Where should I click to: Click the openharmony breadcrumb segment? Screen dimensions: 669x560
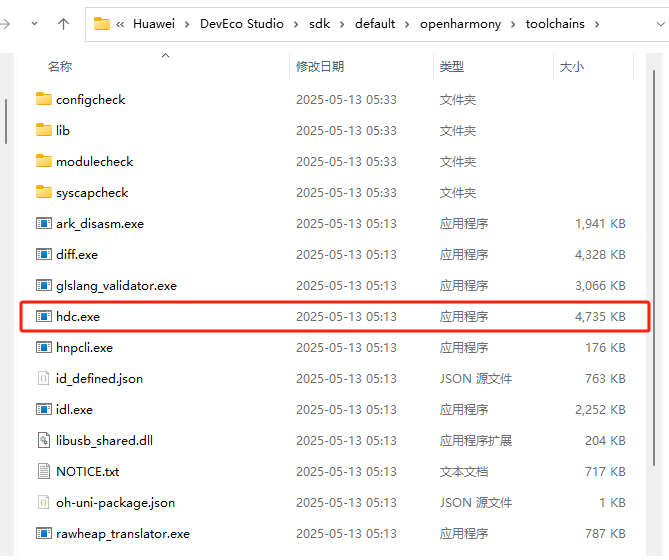pos(460,24)
